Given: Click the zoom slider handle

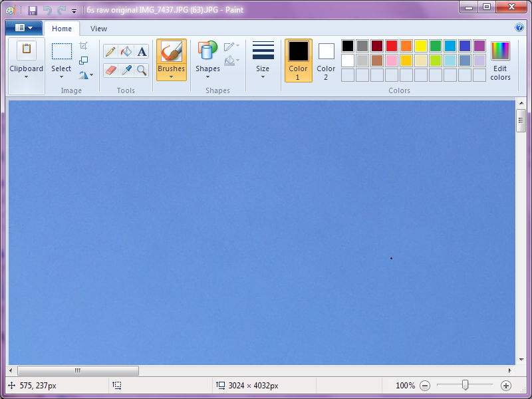Looking at the screenshot, I should click(465, 385).
